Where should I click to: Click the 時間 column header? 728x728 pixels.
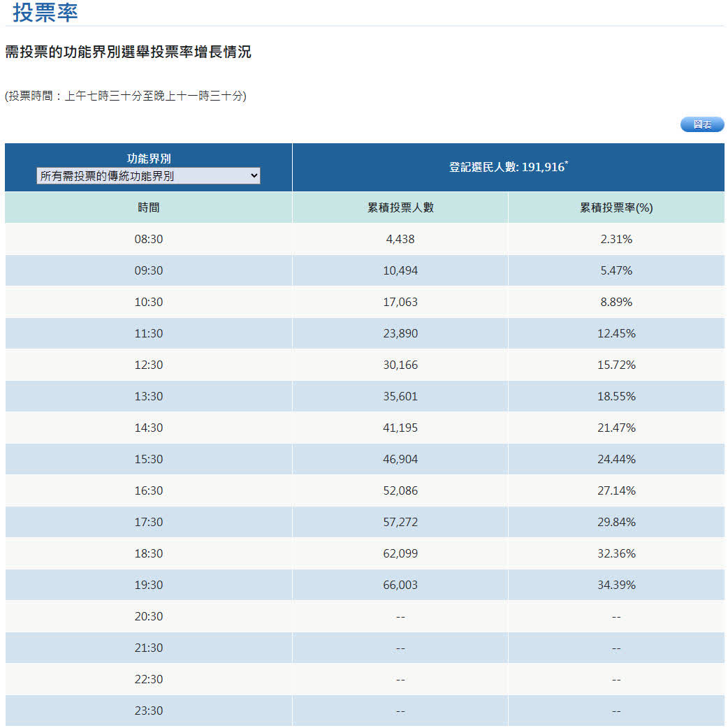[148, 208]
